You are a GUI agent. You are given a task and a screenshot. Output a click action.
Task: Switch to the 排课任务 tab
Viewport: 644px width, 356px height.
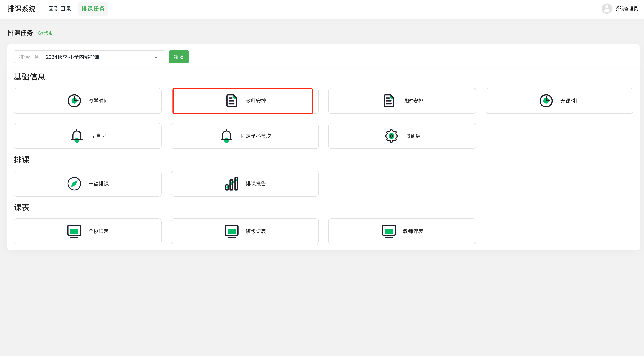[93, 9]
